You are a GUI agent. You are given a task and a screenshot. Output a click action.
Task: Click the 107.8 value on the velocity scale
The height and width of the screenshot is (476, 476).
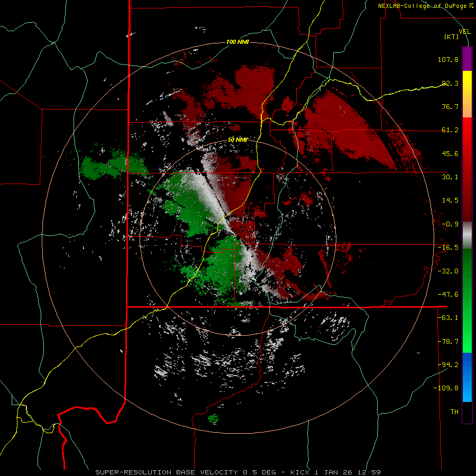448,59
